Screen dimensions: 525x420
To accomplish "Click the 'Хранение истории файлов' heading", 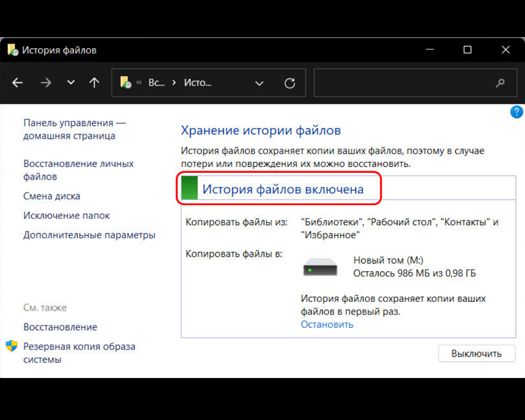I will [261, 130].
